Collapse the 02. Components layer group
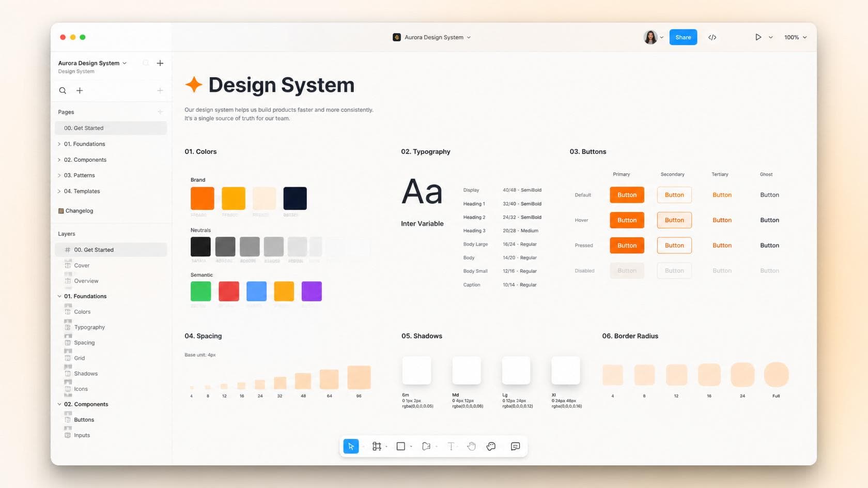This screenshot has width=868, height=488. pyautogui.click(x=59, y=404)
